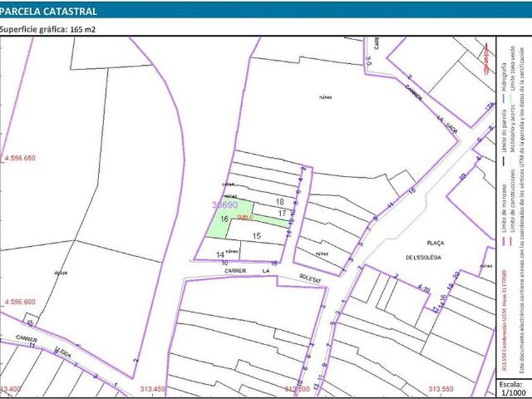
Task: Click the street number 3-5 label at map top
Action: pos(369,61)
